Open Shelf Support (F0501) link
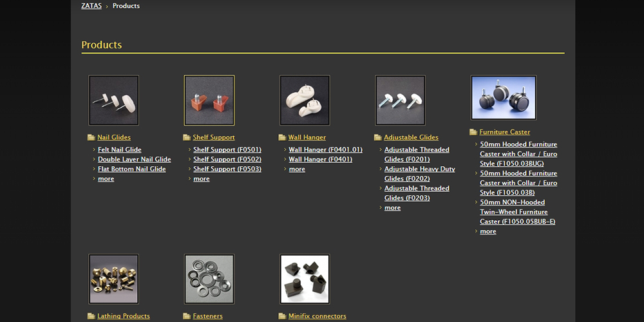This screenshot has height=322, width=644. coord(227,149)
